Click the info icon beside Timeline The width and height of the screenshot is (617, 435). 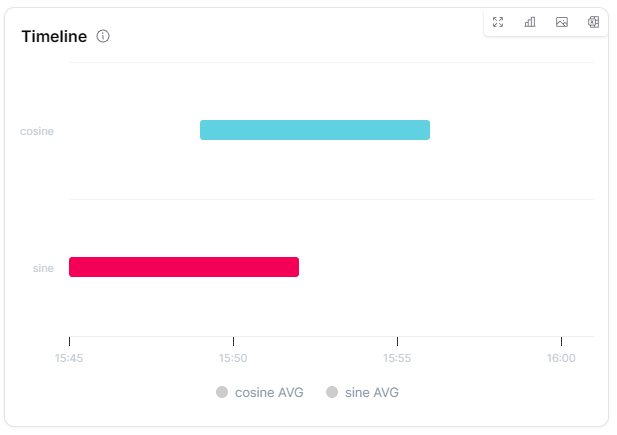pyautogui.click(x=103, y=36)
